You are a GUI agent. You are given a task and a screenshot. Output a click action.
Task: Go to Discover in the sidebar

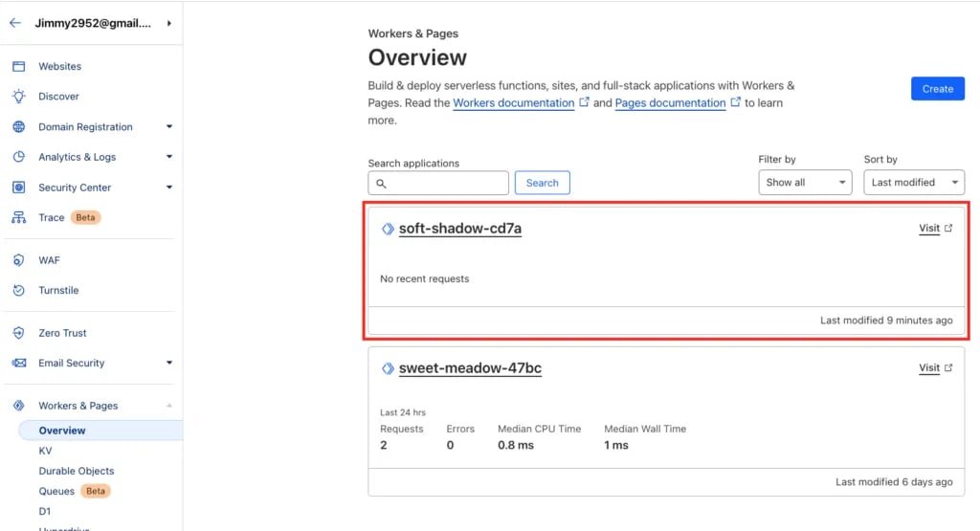coord(58,97)
